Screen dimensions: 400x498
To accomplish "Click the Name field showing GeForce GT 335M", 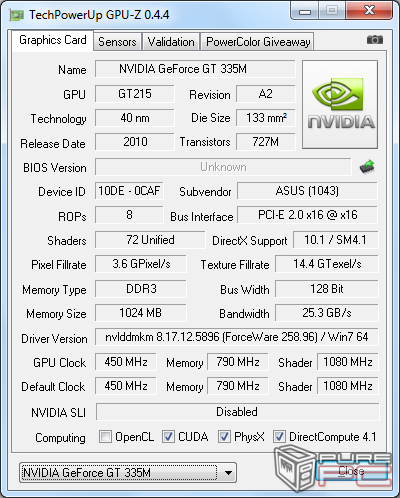I will coord(195,69).
